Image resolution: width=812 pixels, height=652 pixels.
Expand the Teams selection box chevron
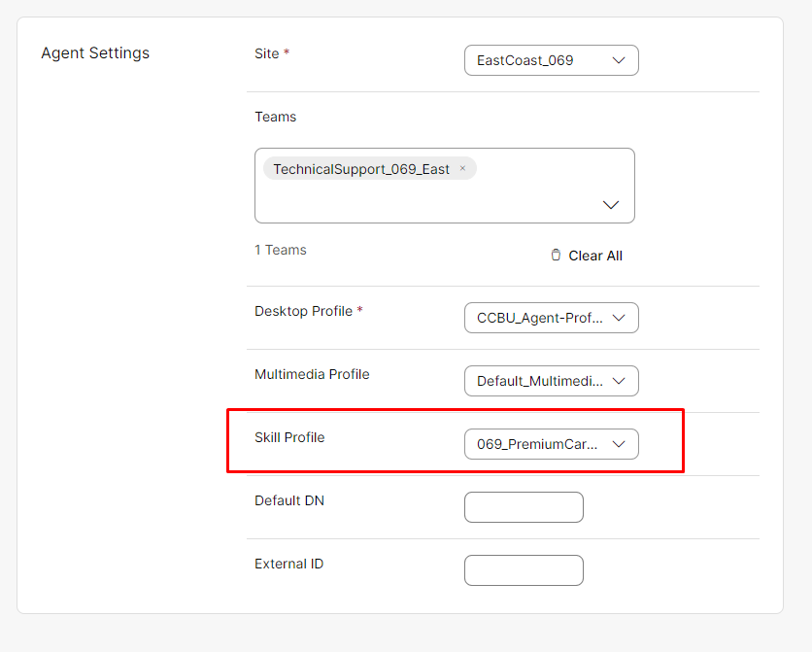(611, 205)
